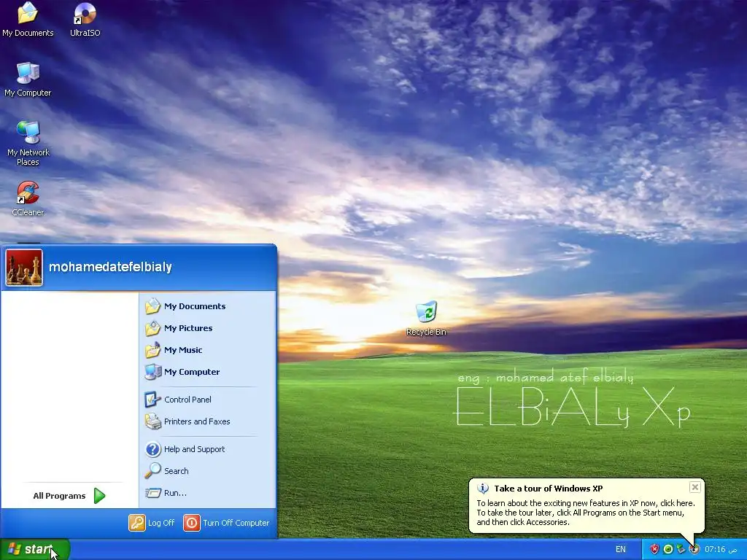This screenshot has width=747, height=560.
Task: Open Printers and Faxes in Start menu
Action: tap(196, 421)
